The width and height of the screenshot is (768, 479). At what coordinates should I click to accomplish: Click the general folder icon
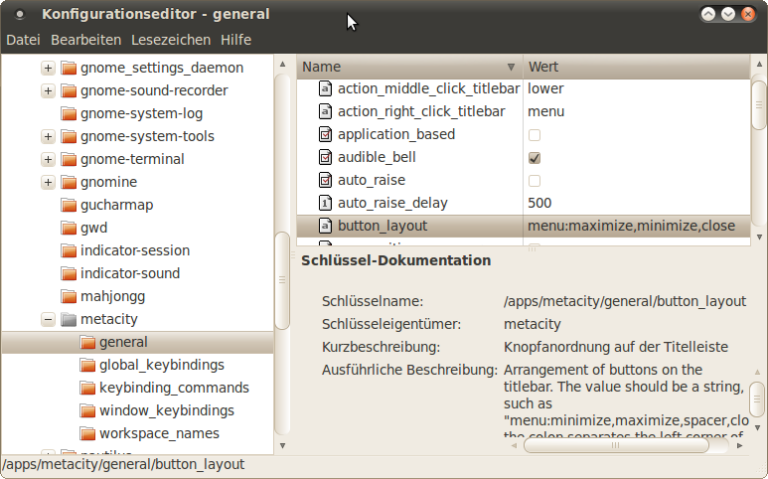click(x=87, y=342)
